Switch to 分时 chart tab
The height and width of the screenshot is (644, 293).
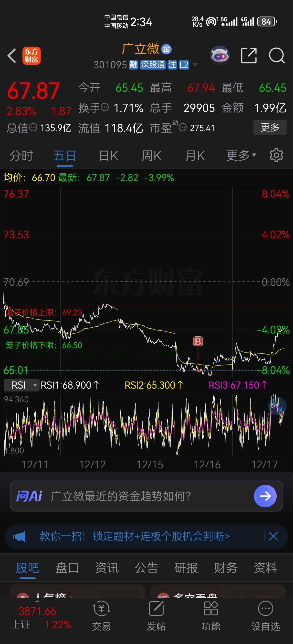click(x=21, y=155)
